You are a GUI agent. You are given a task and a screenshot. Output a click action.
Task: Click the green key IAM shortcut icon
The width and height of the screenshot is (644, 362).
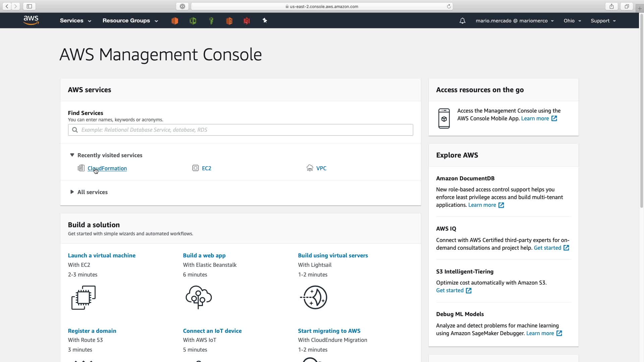(x=211, y=21)
